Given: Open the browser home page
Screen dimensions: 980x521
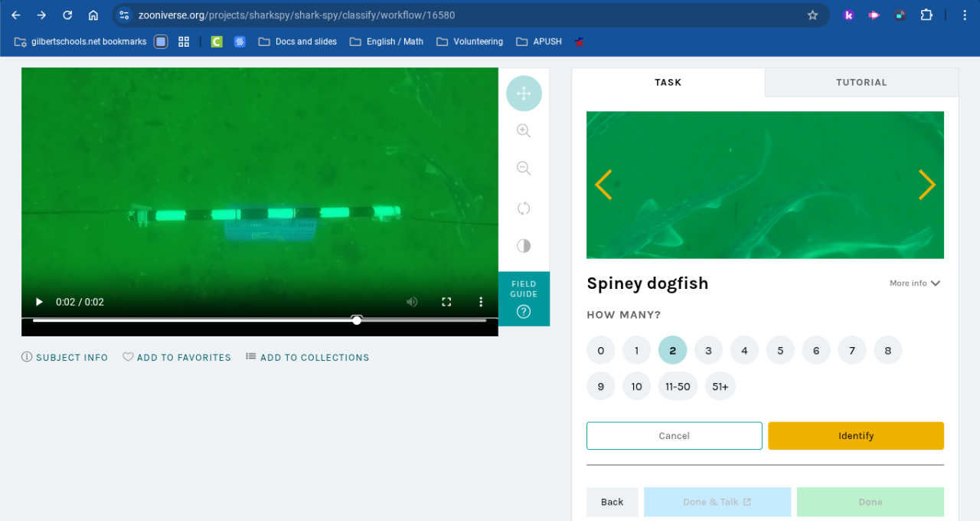Looking at the screenshot, I should (x=93, y=15).
